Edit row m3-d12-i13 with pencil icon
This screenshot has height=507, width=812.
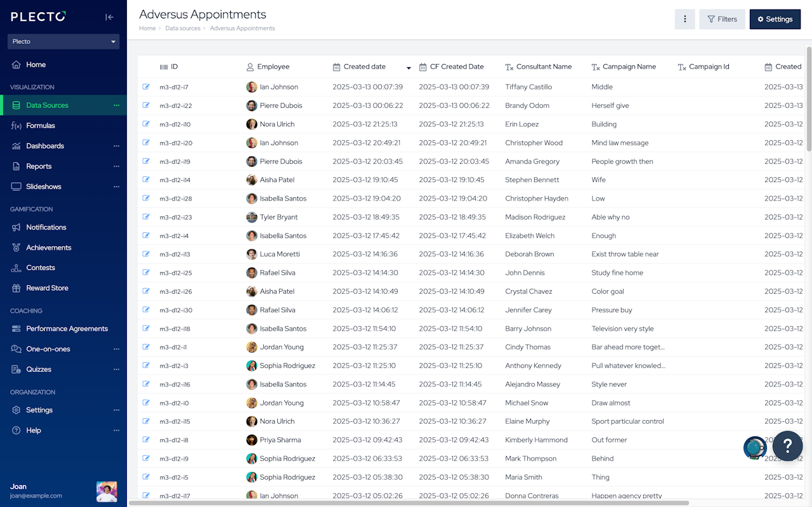(146, 254)
